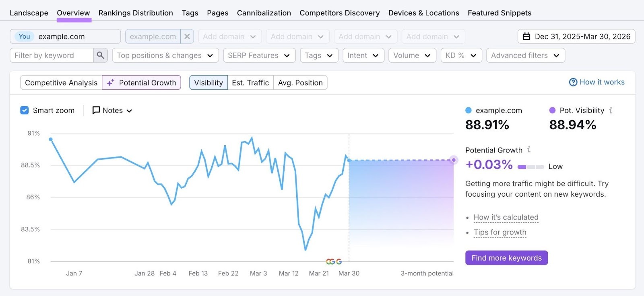Click the Find more keywords button

click(506, 258)
